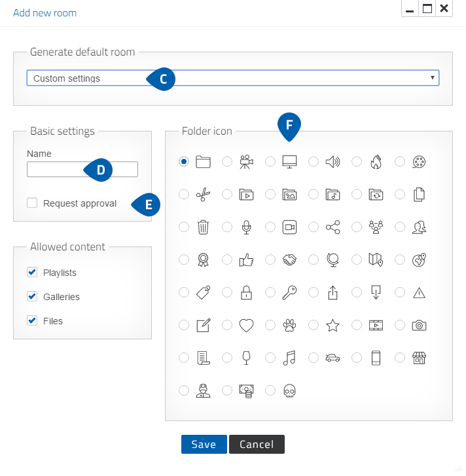Click the globe with location pin icon
466x476 pixels.
pyautogui.click(x=420, y=260)
